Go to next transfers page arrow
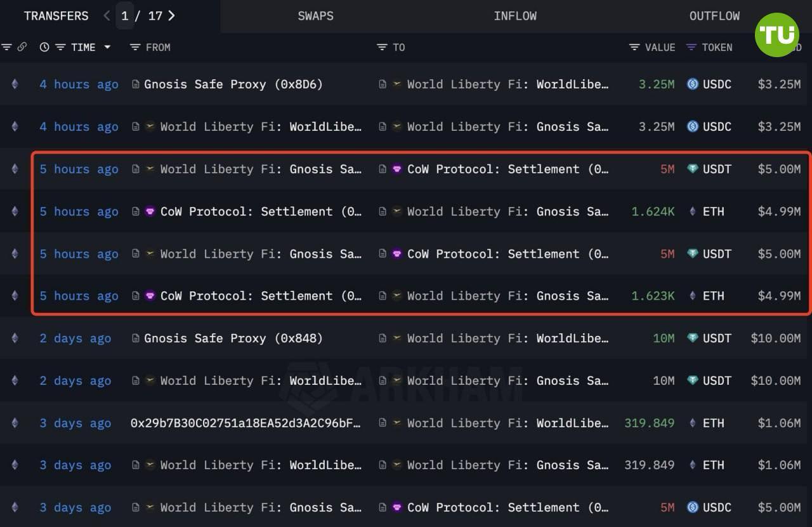This screenshot has width=812, height=527. pyautogui.click(x=171, y=16)
